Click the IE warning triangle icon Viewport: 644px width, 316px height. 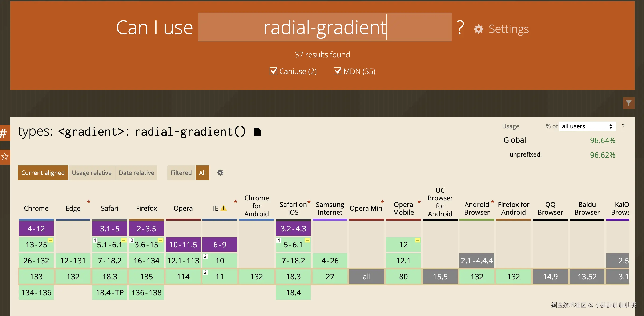(x=224, y=208)
